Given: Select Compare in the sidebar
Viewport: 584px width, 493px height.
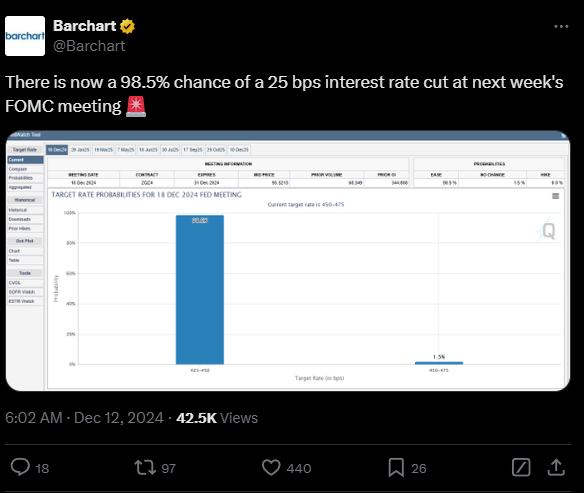Looking at the screenshot, I should (25, 169).
